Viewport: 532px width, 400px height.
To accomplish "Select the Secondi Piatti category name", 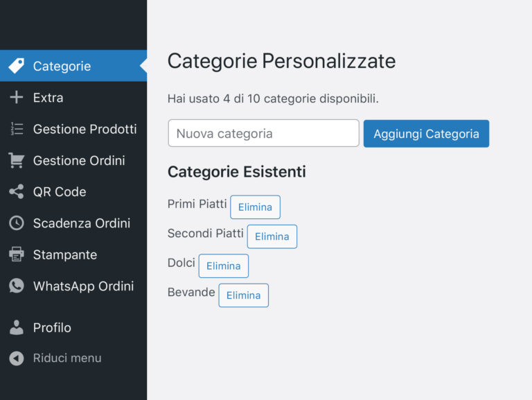I will (x=206, y=234).
